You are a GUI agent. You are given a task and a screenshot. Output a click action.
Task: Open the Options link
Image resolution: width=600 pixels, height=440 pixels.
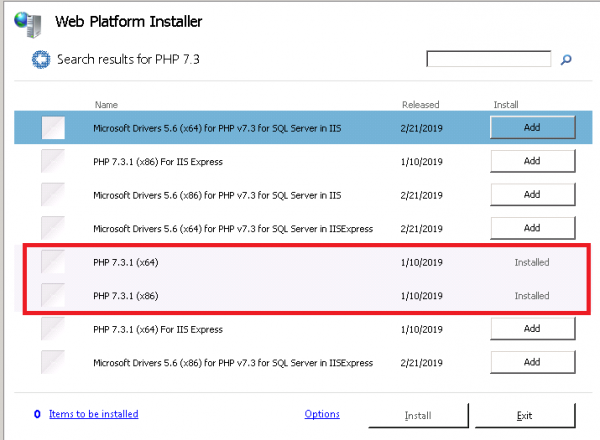click(x=322, y=414)
